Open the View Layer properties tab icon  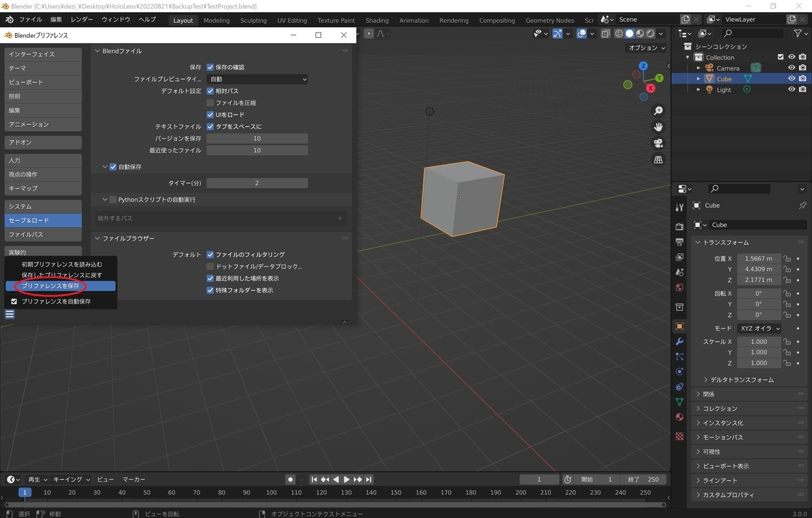point(679,257)
